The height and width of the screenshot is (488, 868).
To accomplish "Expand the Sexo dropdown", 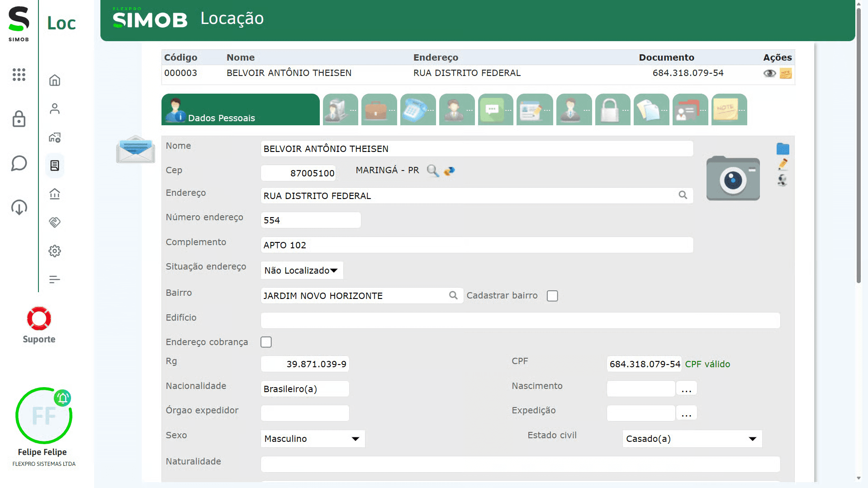I will (313, 439).
